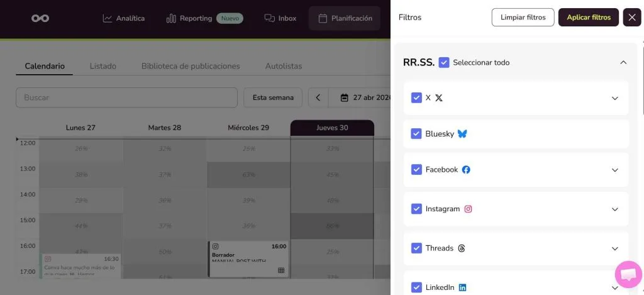This screenshot has height=295, width=644.
Task: Switch to the Autolistas tab
Action: click(x=284, y=66)
